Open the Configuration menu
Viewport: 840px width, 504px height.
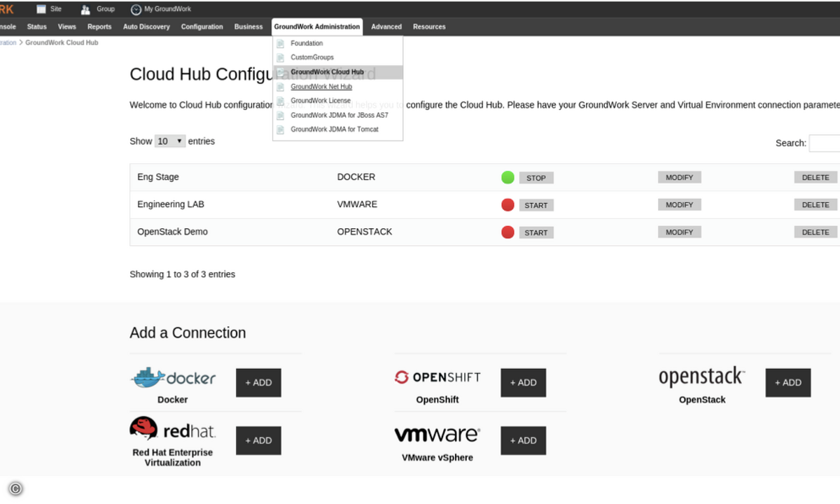202,27
